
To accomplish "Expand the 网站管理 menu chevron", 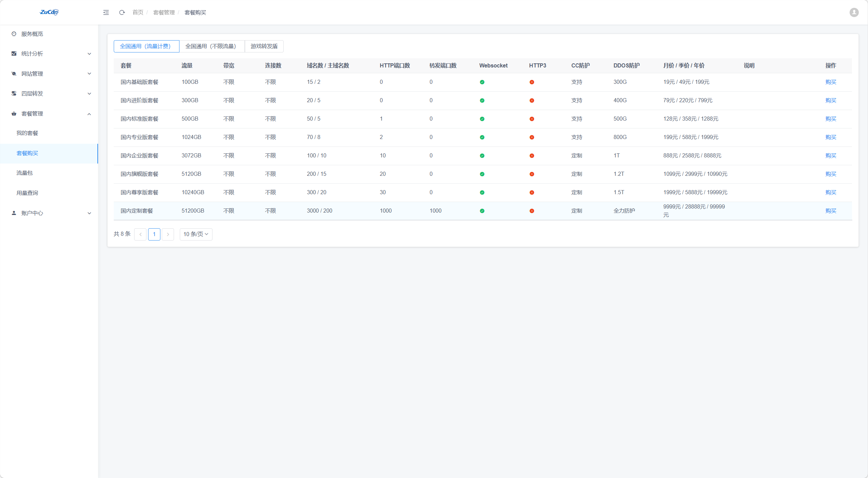I will click(x=89, y=74).
